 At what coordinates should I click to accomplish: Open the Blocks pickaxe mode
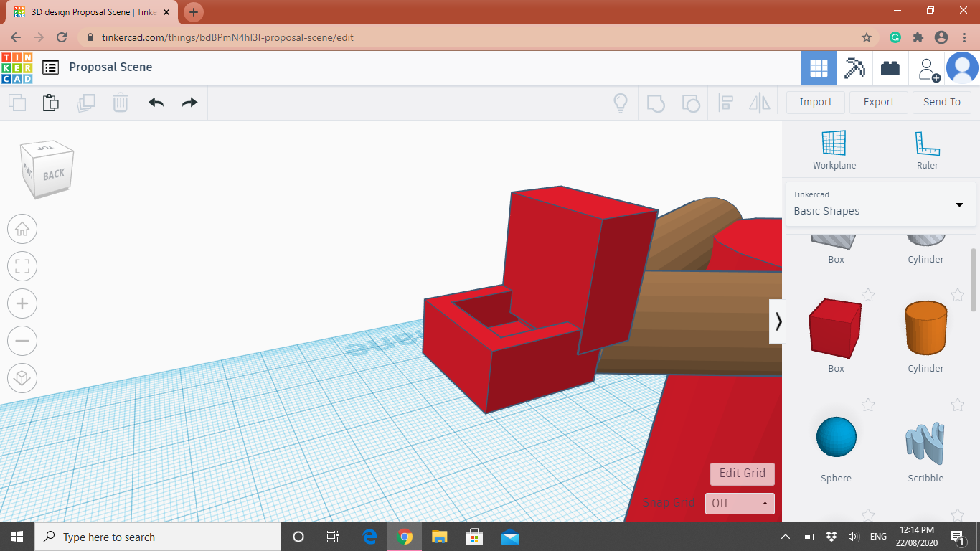pyautogui.click(x=854, y=68)
